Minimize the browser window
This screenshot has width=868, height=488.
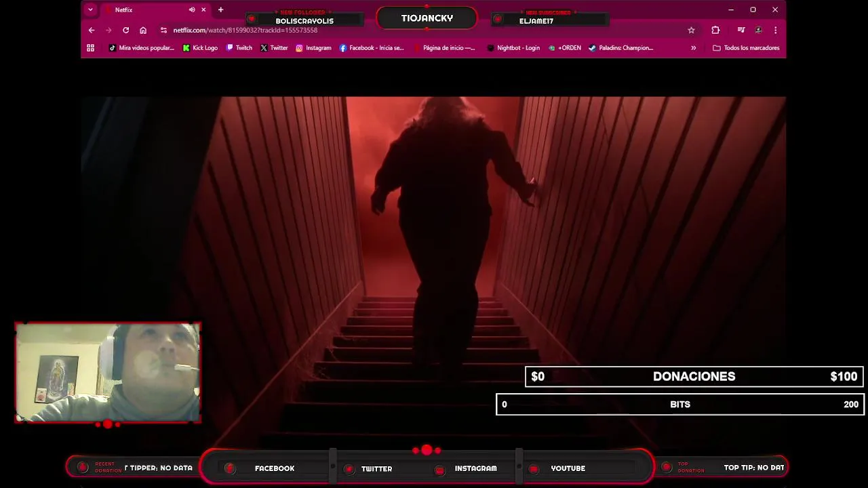tap(731, 9)
